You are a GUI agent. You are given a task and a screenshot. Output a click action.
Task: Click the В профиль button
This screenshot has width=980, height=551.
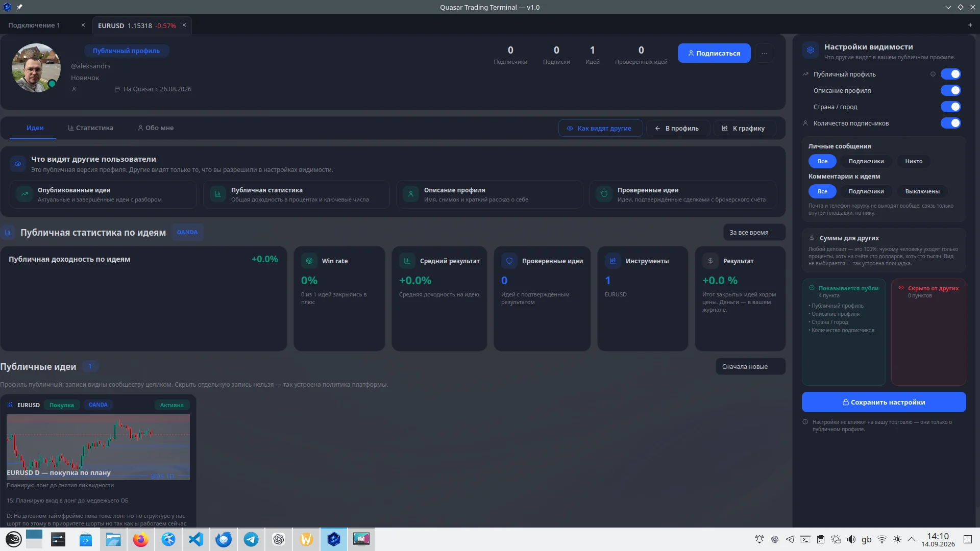pos(677,128)
